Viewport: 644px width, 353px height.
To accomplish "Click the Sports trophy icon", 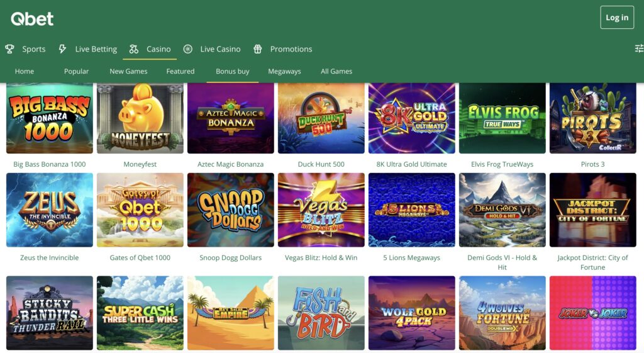I will pyautogui.click(x=9, y=49).
